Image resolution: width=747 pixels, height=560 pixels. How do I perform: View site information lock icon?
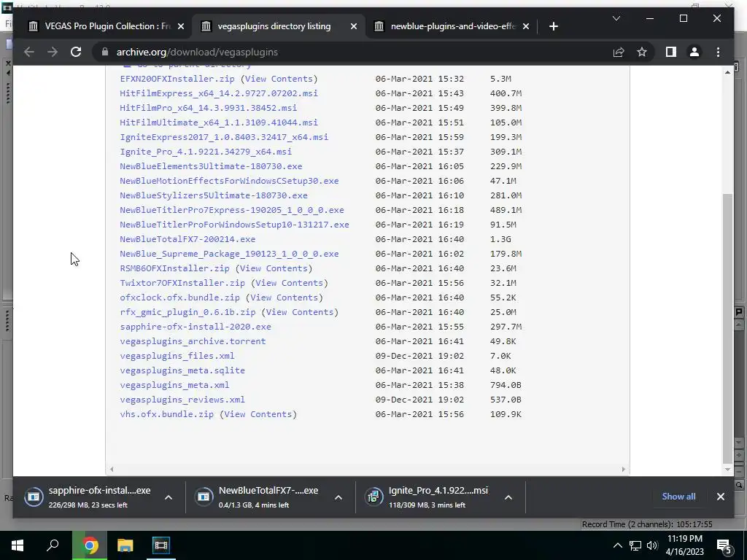(x=105, y=52)
